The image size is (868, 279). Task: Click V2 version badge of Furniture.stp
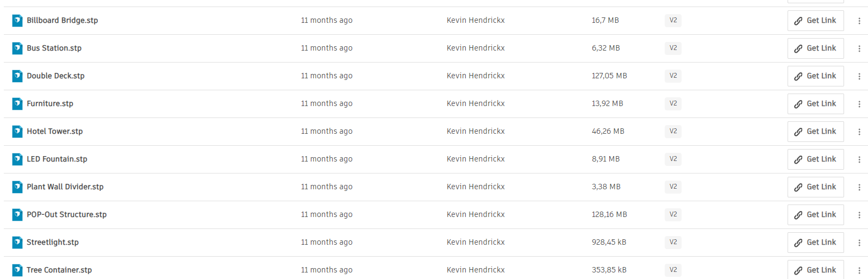(673, 104)
